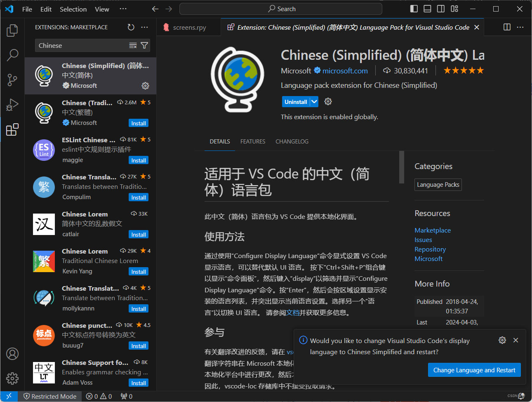Image resolution: width=532 pixels, height=402 pixels.
Task: Refresh the extensions marketplace list
Action: [131, 27]
